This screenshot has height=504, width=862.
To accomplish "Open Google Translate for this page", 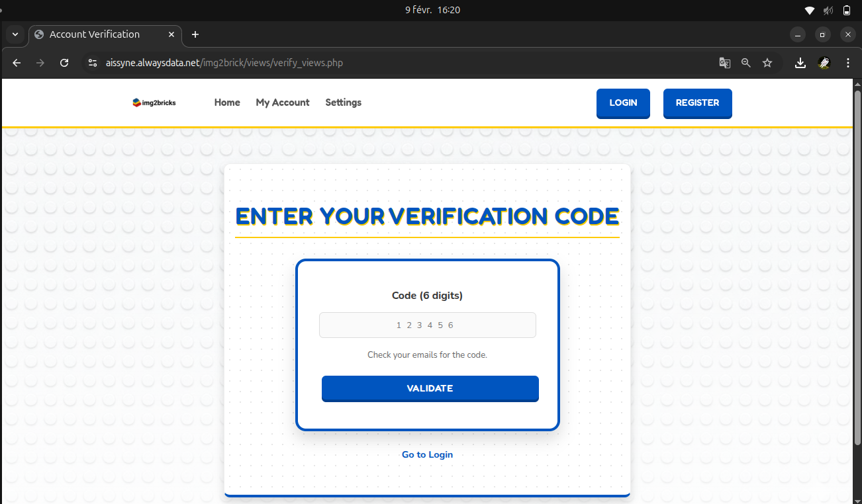I will click(725, 63).
